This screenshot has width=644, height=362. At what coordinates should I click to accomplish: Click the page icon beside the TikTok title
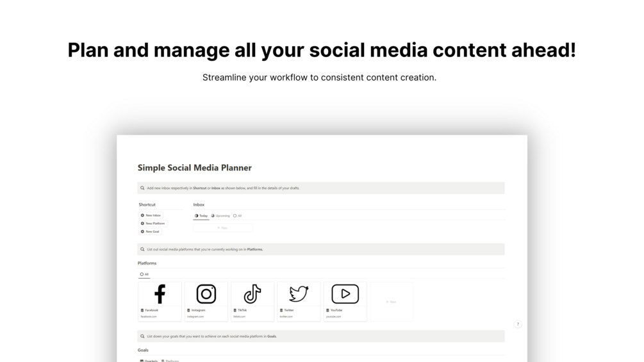(x=235, y=310)
